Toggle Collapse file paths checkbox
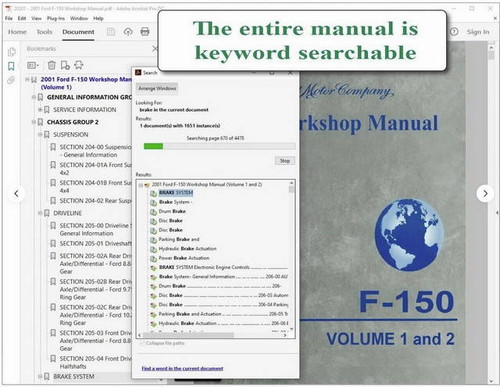Viewport: 500px width, 387px height. (x=142, y=343)
